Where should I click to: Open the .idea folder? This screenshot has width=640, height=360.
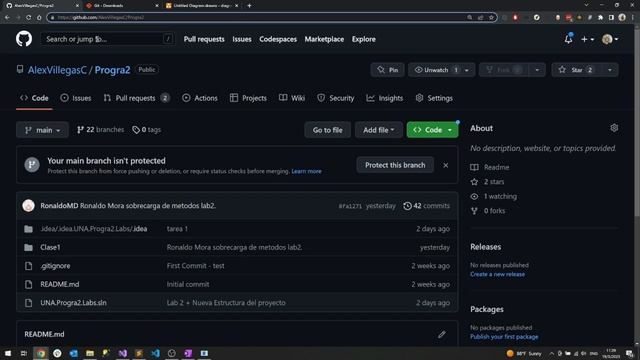point(93,229)
